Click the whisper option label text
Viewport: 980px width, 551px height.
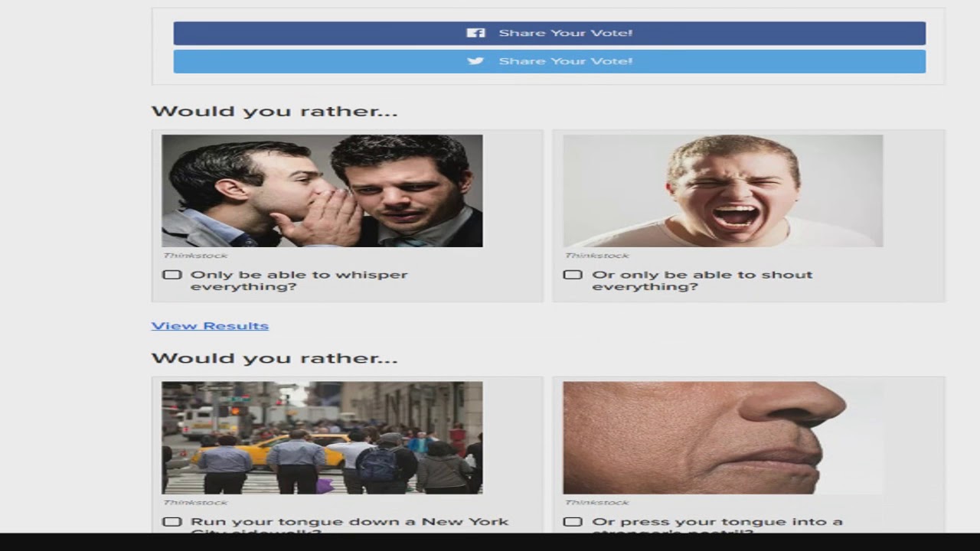point(299,281)
